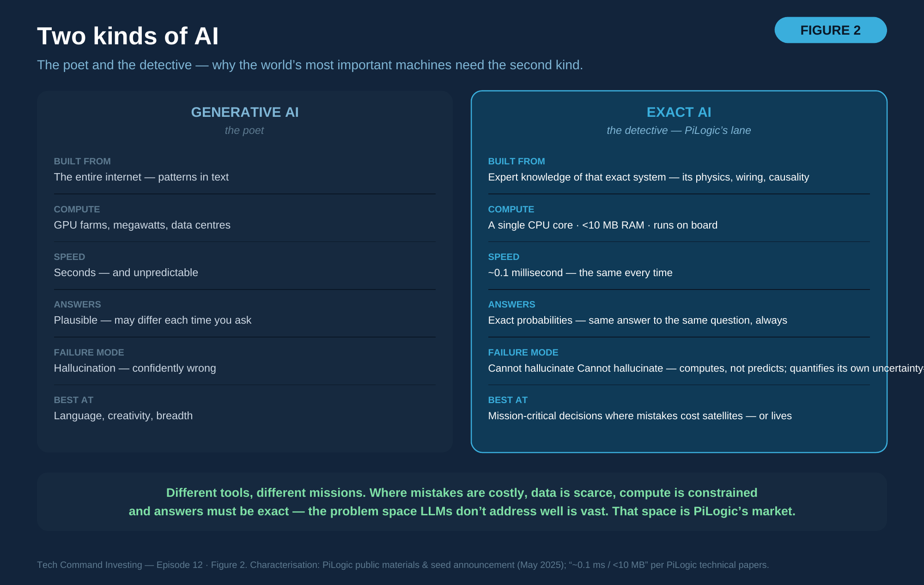The image size is (924, 585).
Task: Click the BUILT FROM label under Generative AI
Action: click(x=82, y=161)
